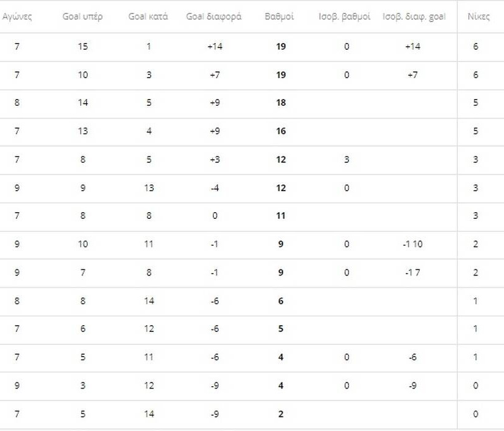This screenshot has width=504, height=431.
Task: Click the -4 goal difference cell
Action: 215,188
